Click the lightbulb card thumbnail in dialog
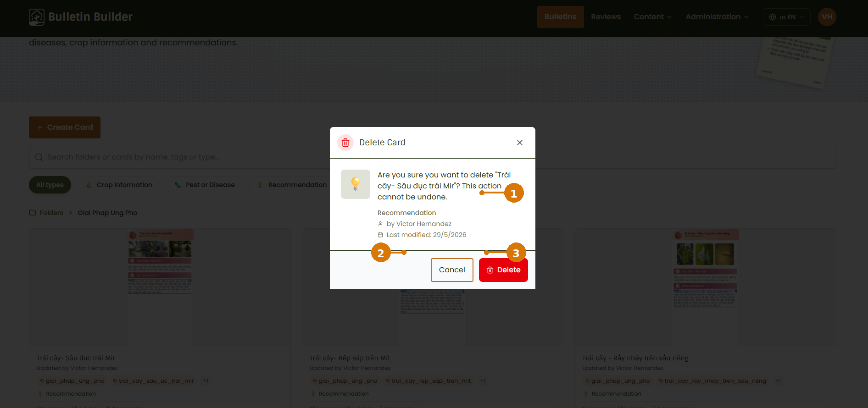The width and height of the screenshot is (868, 408). (356, 184)
